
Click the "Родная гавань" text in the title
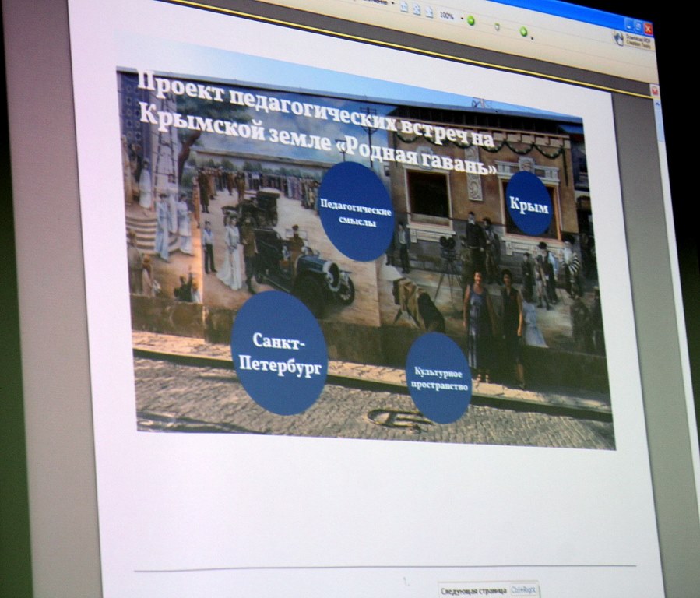coord(415,156)
